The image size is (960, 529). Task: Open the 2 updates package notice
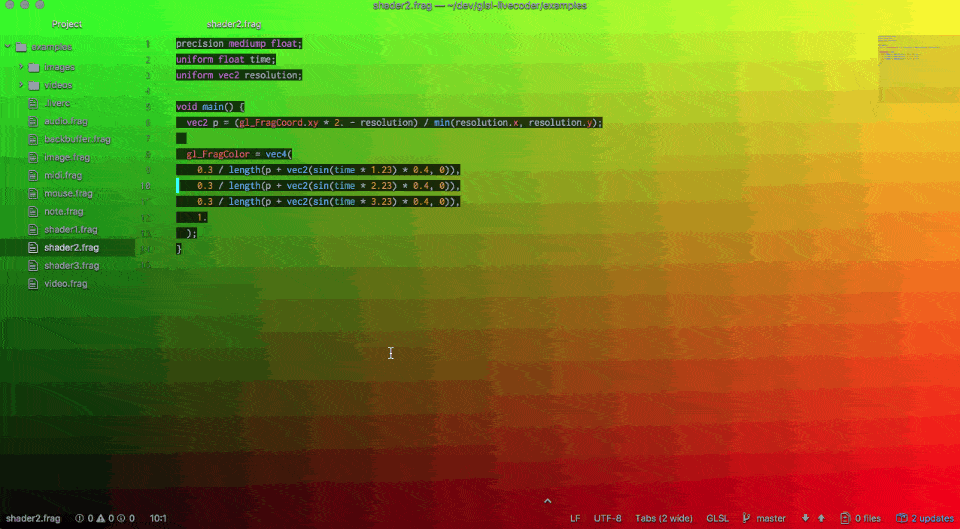coord(924,518)
